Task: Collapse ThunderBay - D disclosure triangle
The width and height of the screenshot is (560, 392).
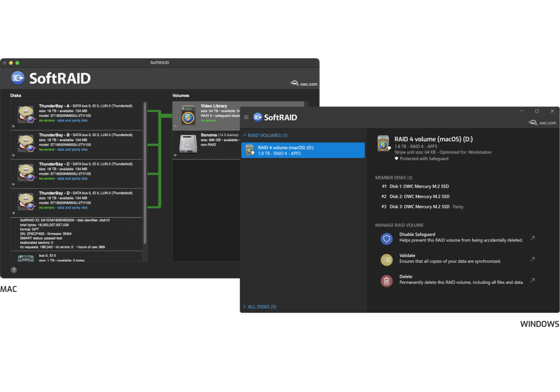Action: 13,213
